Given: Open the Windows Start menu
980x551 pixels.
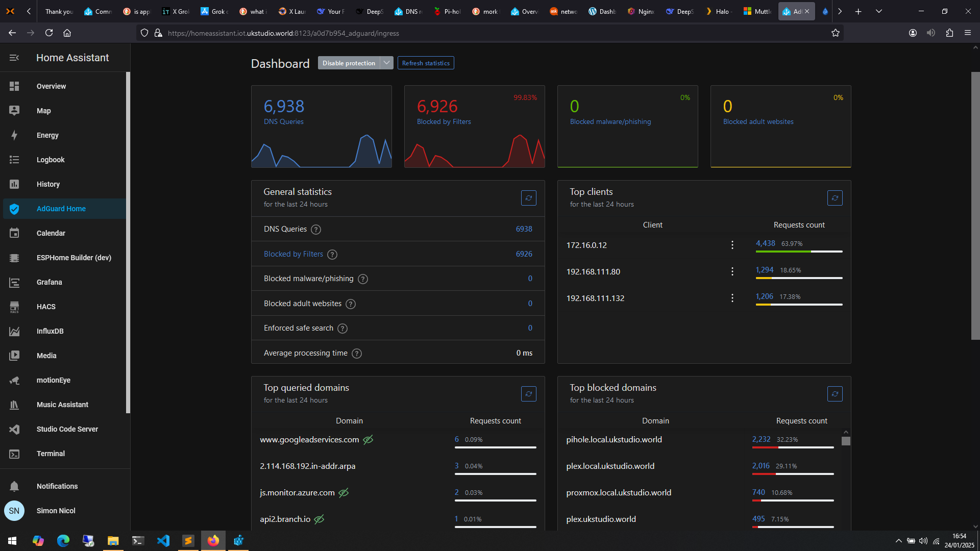Looking at the screenshot, I should coord(12,541).
